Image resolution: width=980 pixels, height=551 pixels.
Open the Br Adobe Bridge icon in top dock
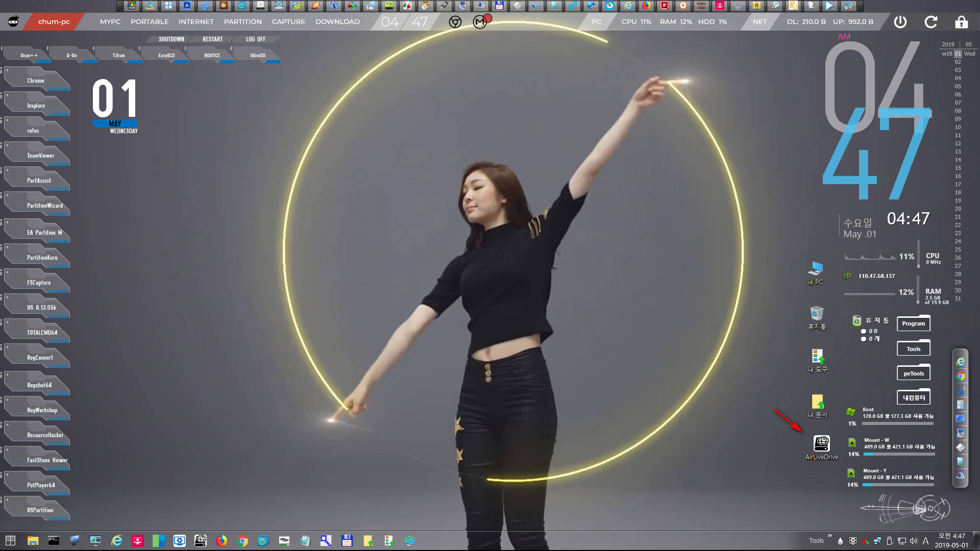click(224, 6)
